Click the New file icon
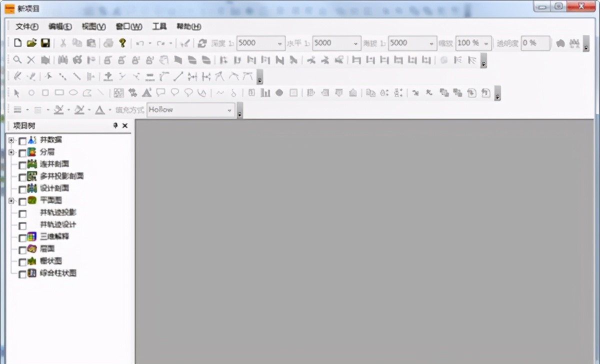600x364 pixels. pyautogui.click(x=18, y=43)
